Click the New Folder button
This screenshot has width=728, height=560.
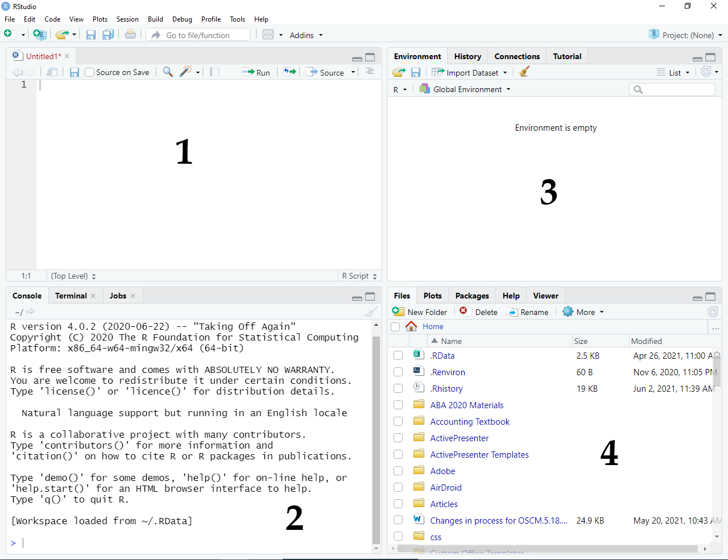tap(420, 312)
